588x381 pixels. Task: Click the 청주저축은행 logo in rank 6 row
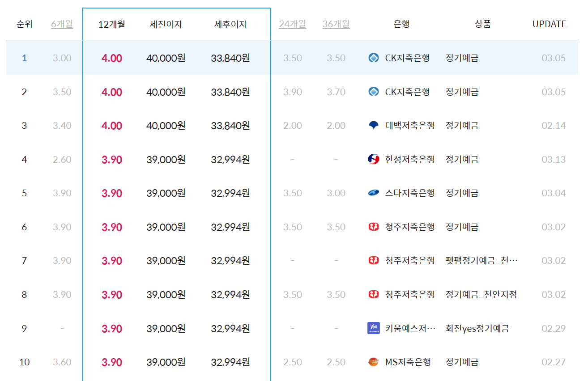[373, 227]
